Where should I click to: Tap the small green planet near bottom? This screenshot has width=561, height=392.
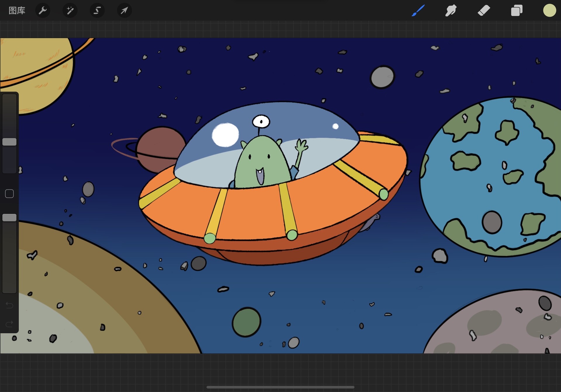coord(246,322)
